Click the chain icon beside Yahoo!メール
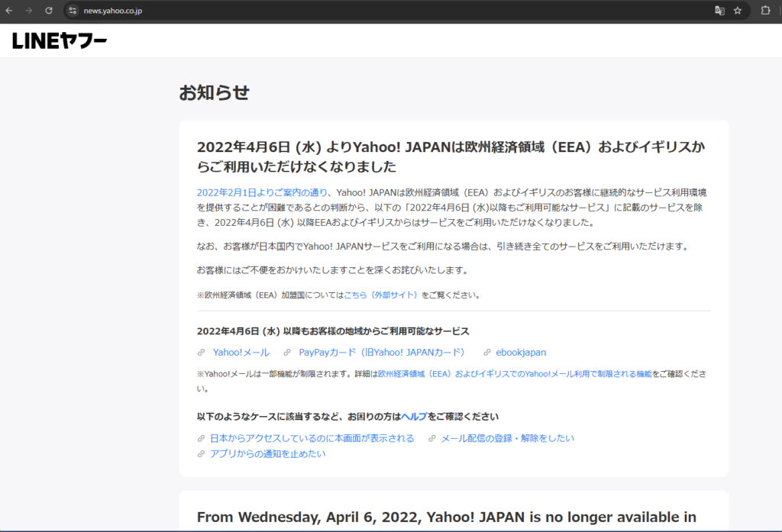782x532 pixels. [201, 353]
